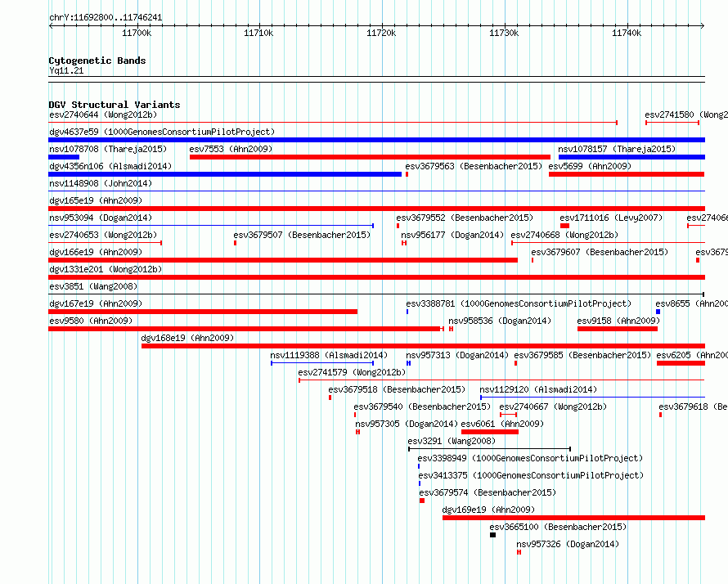Click the esv7553 (Ahn2009) red bar

click(370, 157)
